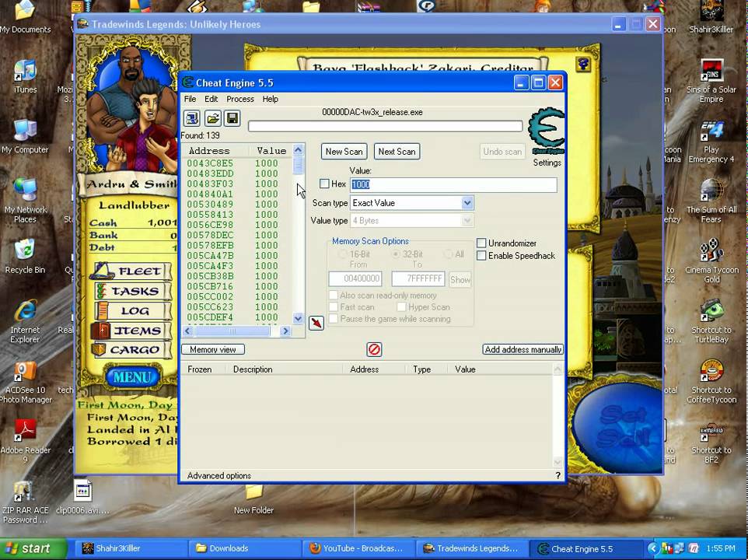Open Process menu in Cheat Engine
Viewport: 748px width, 560px height.
(240, 99)
